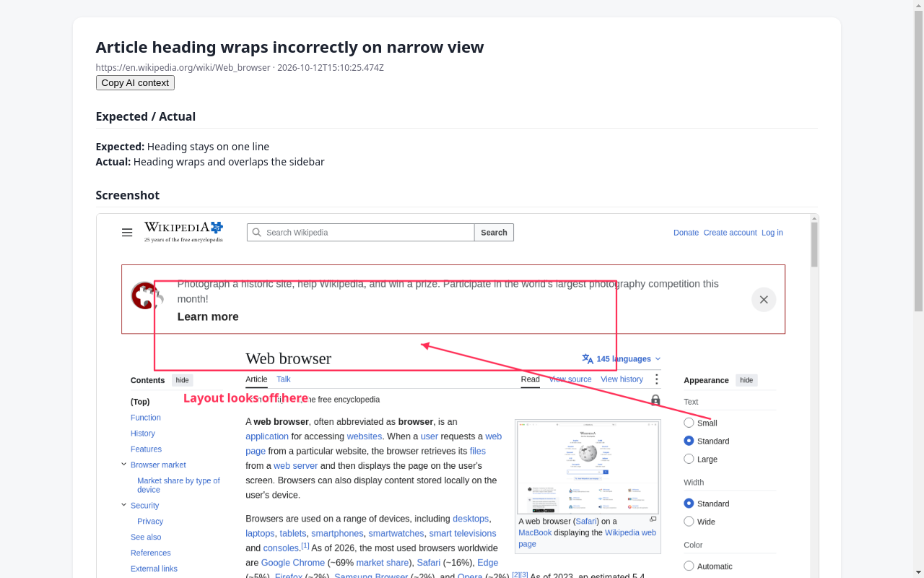Image resolution: width=924 pixels, height=578 pixels.
Task: Click the Log in link
Action: coord(772,233)
